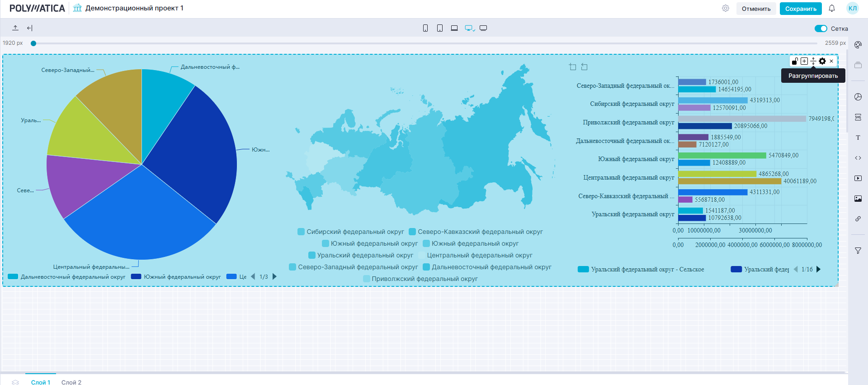Viewport: 868px width, 385px height.
Task: Open widget group settings gear
Action: [x=822, y=61]
